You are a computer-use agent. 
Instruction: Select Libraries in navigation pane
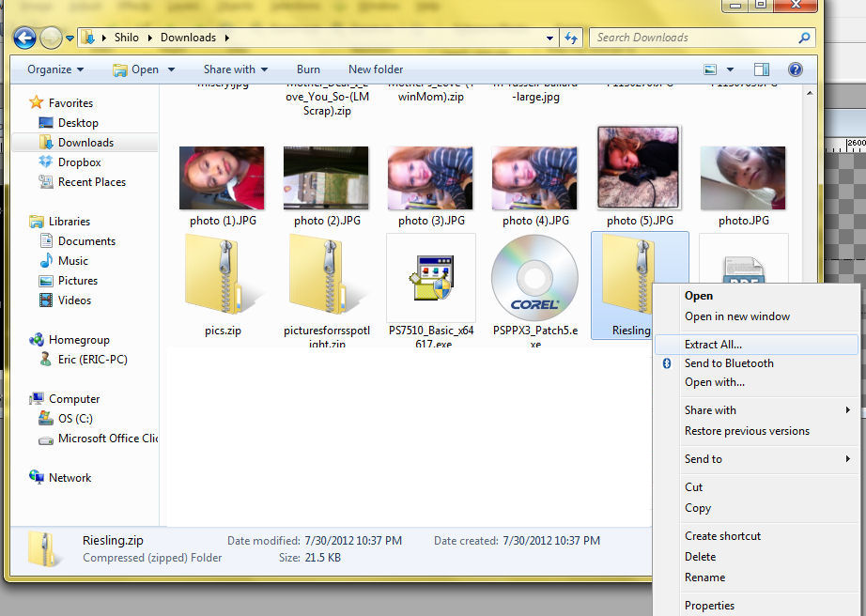pyautogui.click(x=60, y=222)
